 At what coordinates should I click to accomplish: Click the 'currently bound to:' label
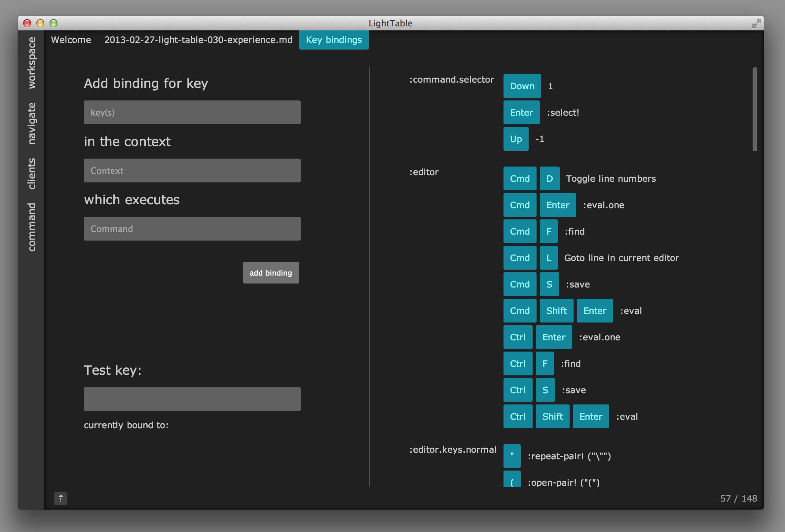click(126, 425)
